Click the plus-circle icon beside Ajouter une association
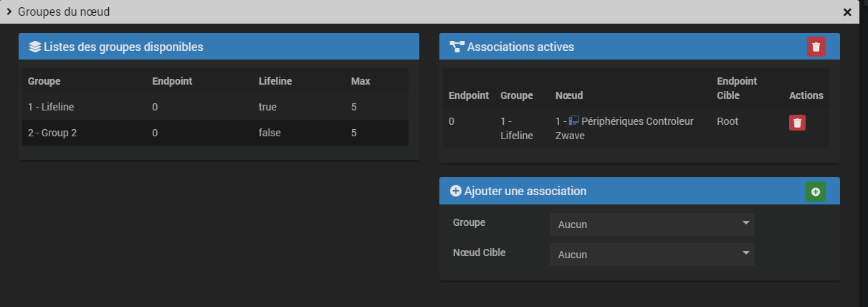This screenshot has width=868, height=307. [455, 192]
